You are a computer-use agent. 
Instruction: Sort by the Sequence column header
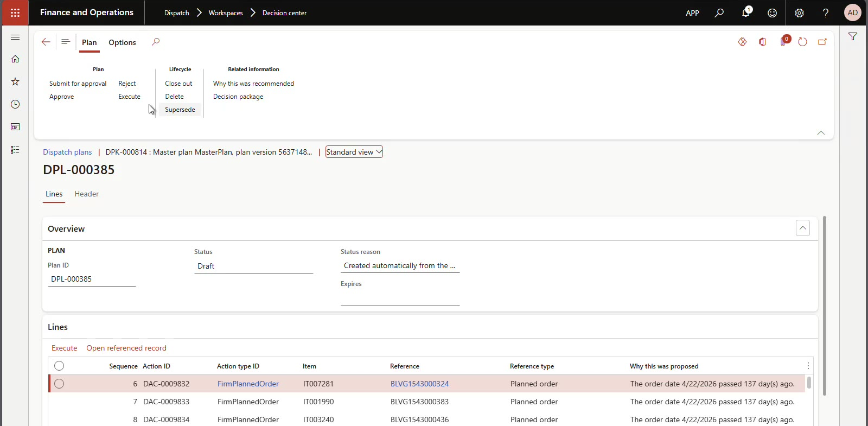pos(123,366)
